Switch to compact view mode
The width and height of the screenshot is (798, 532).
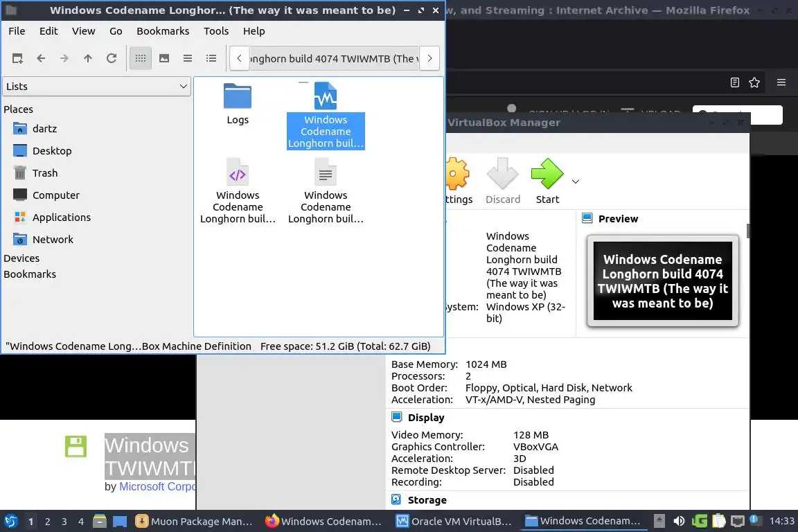(188, 59)
